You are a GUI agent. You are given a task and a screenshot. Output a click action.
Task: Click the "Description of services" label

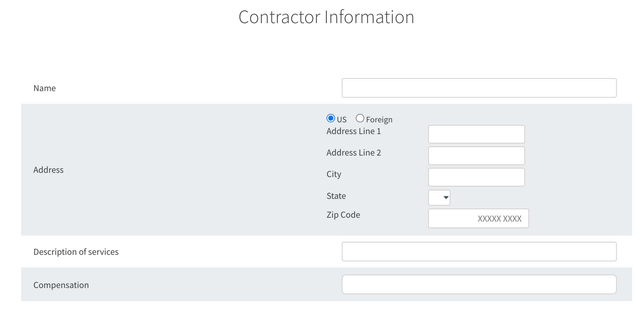click(76, 252)
